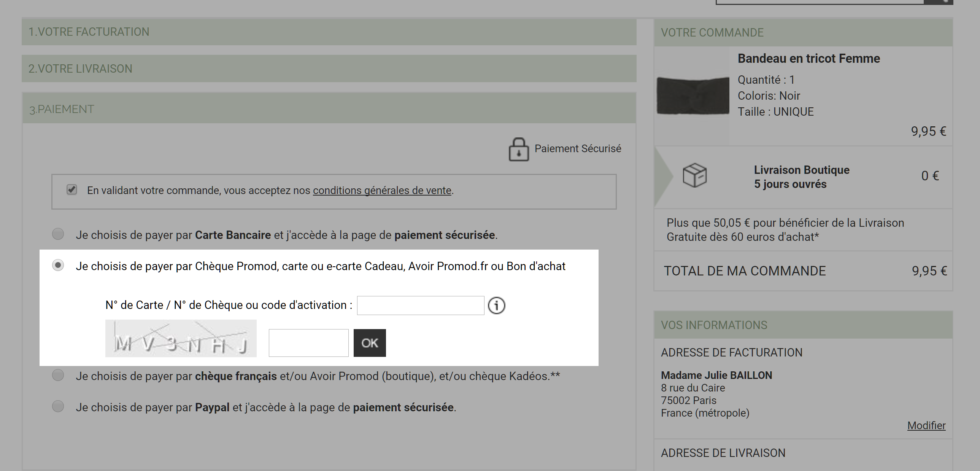Click the info icon beside card number field
This screenshot has width=980, height=471.
(x=497, y=306)
